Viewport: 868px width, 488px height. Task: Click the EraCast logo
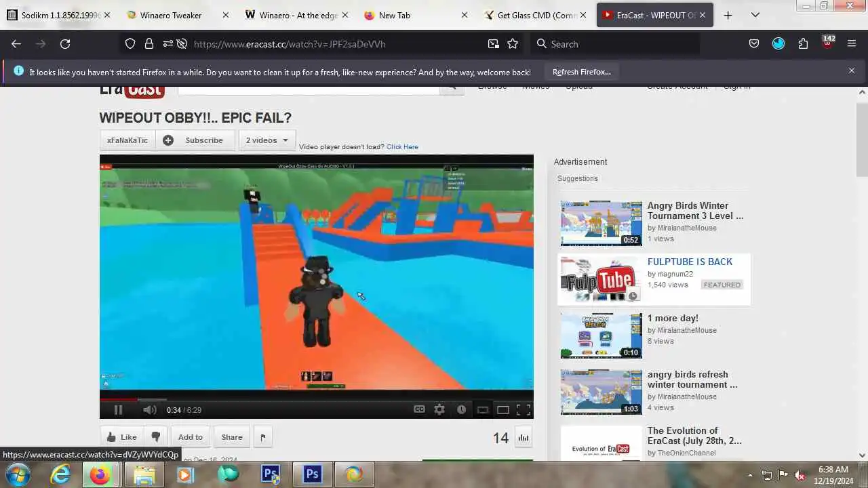pyautogui.click(x=132, y=91)
